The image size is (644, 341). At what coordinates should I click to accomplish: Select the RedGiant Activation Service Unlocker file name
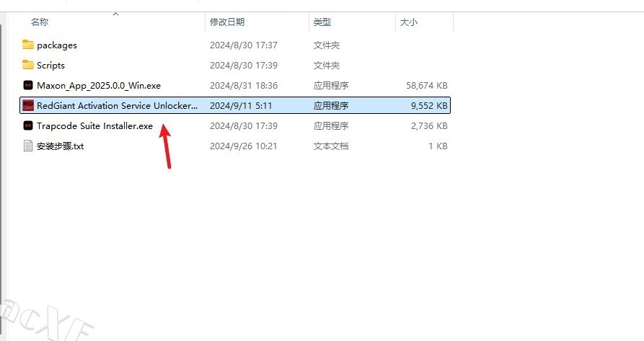[117, 105]
